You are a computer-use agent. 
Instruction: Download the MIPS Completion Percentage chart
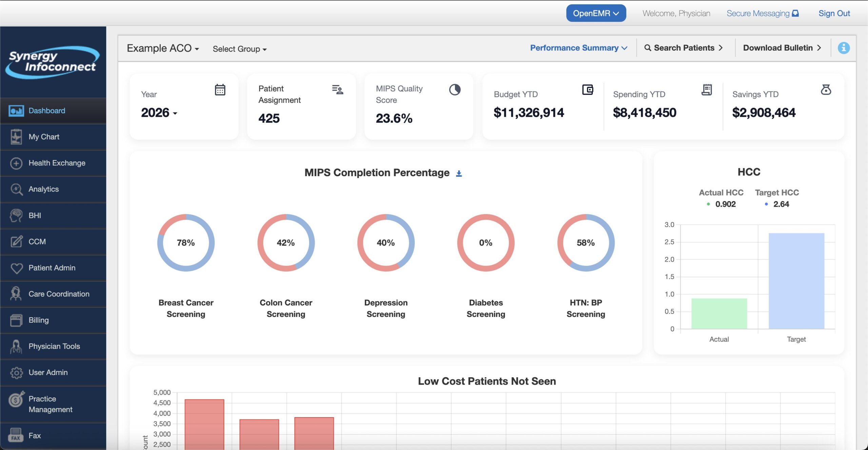pyautogui.click(x=459, y=173)
